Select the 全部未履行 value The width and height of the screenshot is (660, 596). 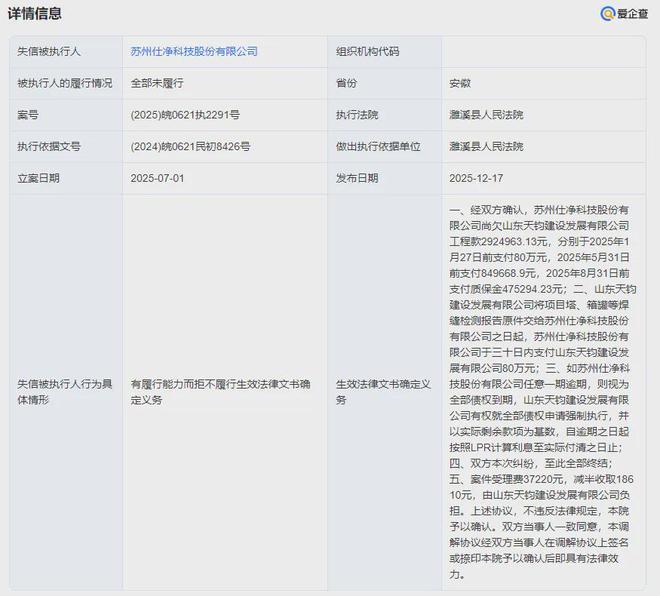[157, 83]
